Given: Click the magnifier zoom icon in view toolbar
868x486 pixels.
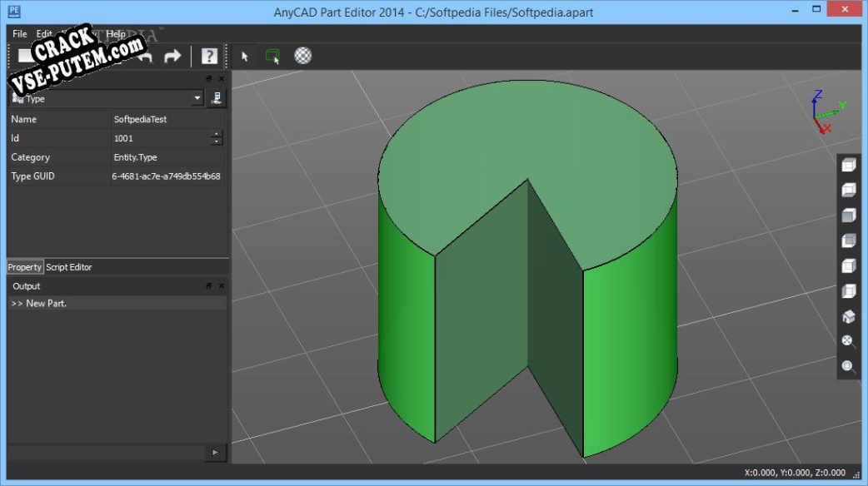Looking at the screenshot, I should pos(848,366).
